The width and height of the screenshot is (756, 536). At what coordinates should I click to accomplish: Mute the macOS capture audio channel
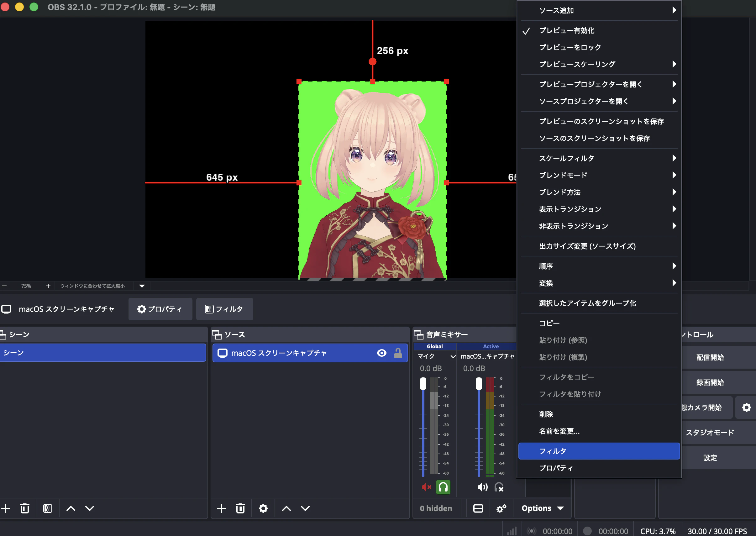(x=482, y=487)
